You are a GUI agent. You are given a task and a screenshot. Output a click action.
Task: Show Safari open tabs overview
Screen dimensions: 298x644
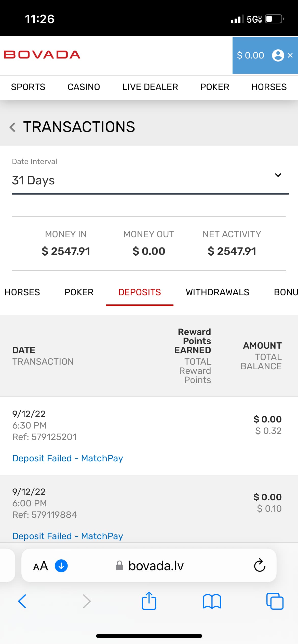[275, 601]
